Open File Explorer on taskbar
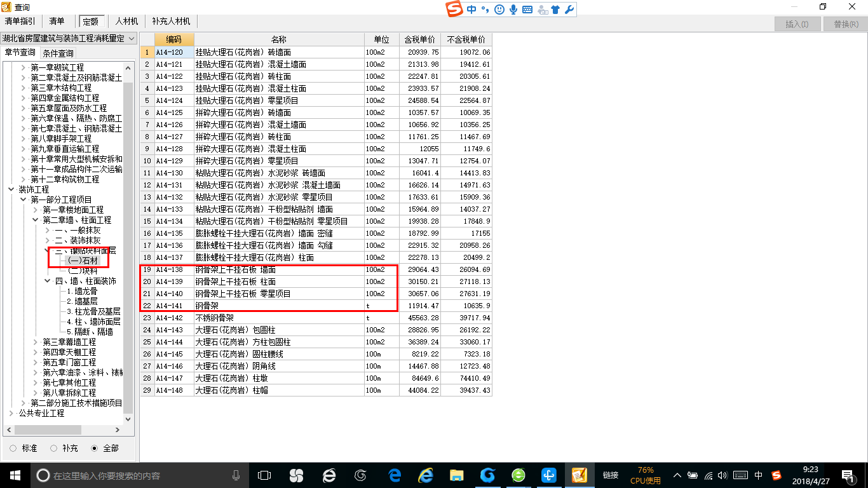 point(456,475)
